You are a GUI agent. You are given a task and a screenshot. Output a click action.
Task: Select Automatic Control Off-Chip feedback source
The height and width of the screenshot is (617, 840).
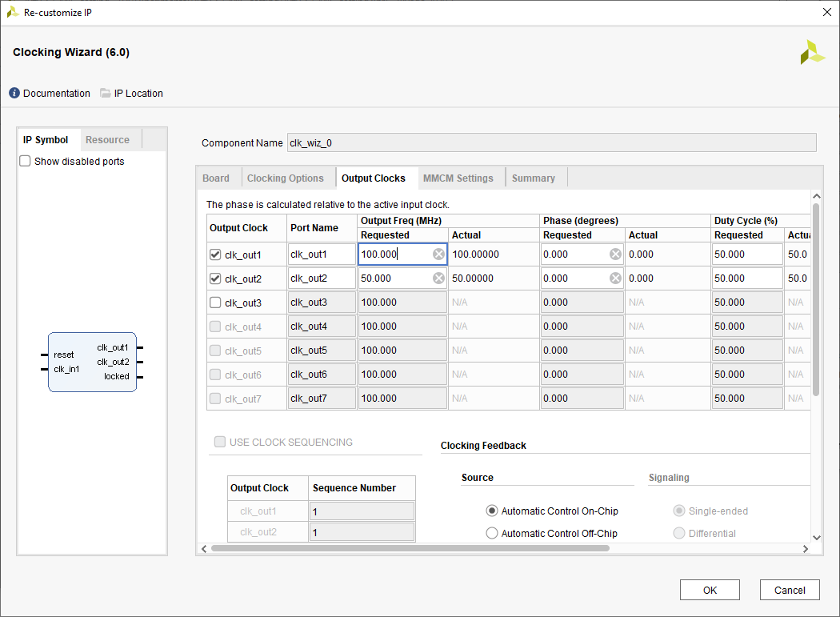tap(492, 534)
